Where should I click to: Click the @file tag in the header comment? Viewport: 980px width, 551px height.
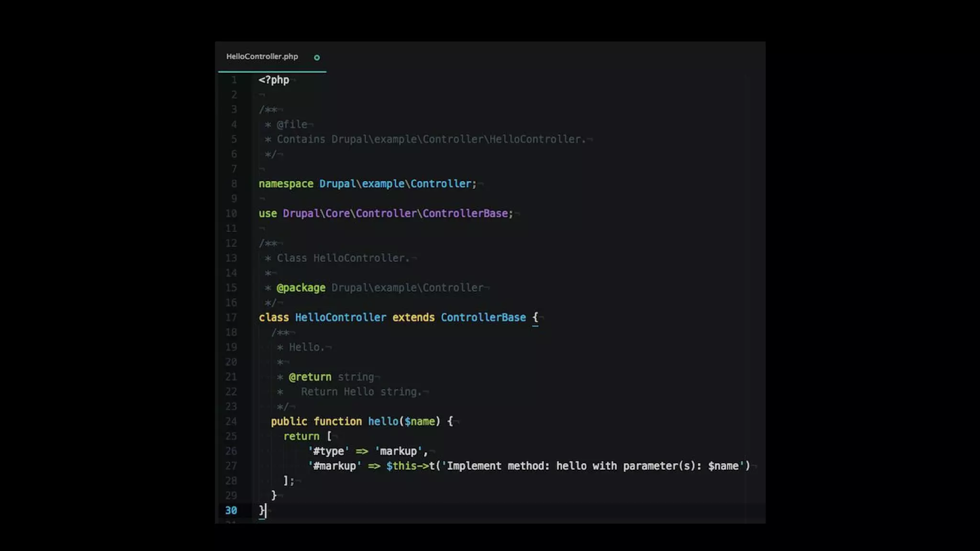tap(292, 124)
